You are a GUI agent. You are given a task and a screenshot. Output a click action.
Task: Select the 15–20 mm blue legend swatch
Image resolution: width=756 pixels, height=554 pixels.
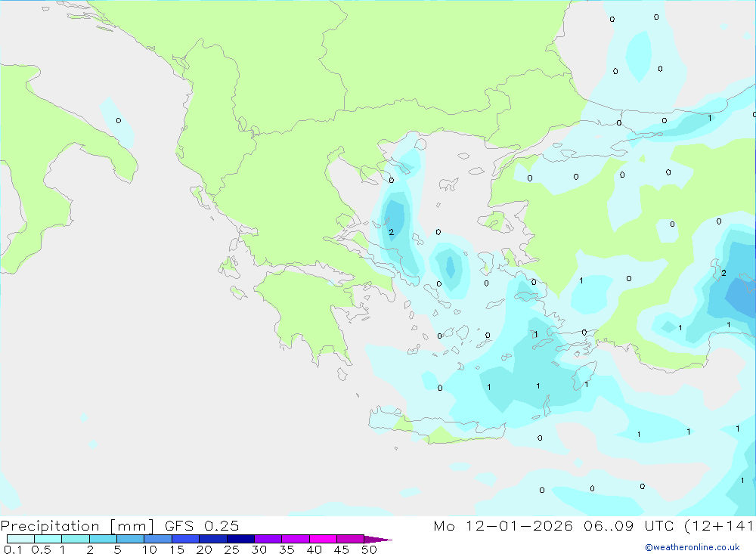pyautogui.click(x=186, y=539)
